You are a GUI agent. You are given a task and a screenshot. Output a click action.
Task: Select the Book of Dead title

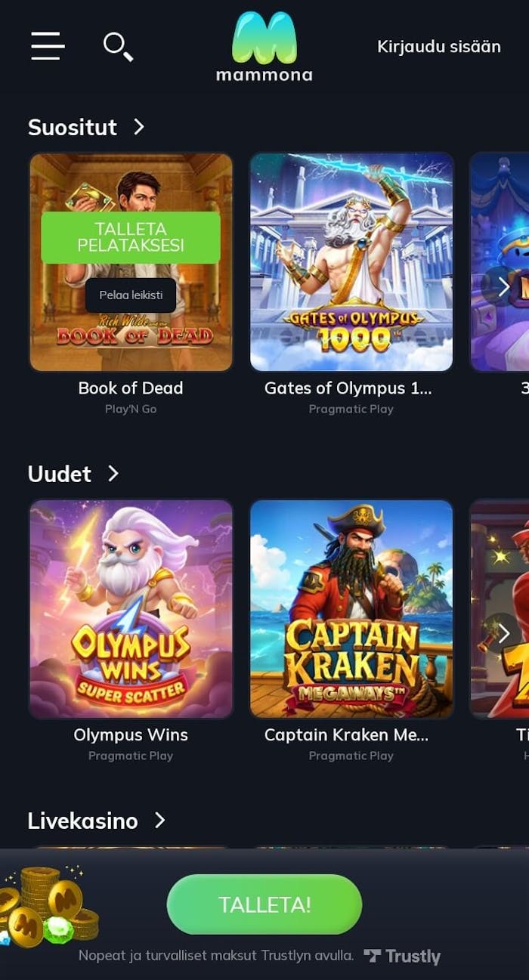point(131,388)
